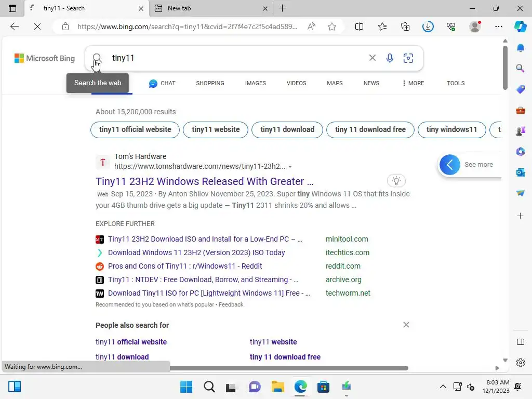Open the profile avatar menu
The image size is (532, 399).
[x=475, y=26]
